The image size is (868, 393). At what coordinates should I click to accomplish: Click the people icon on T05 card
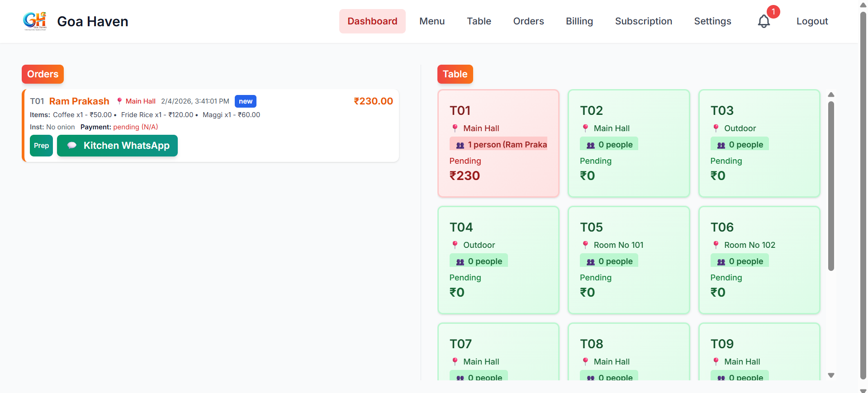point(591,262)
